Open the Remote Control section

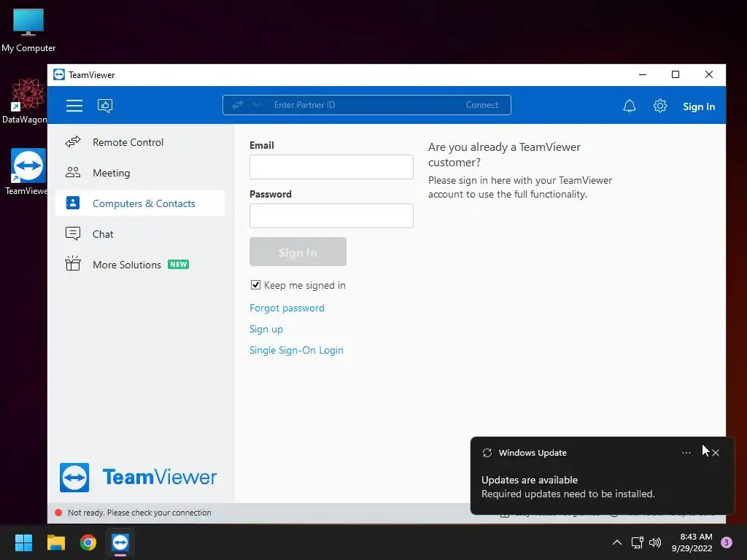pyautogui.click(x=139, y=142)
